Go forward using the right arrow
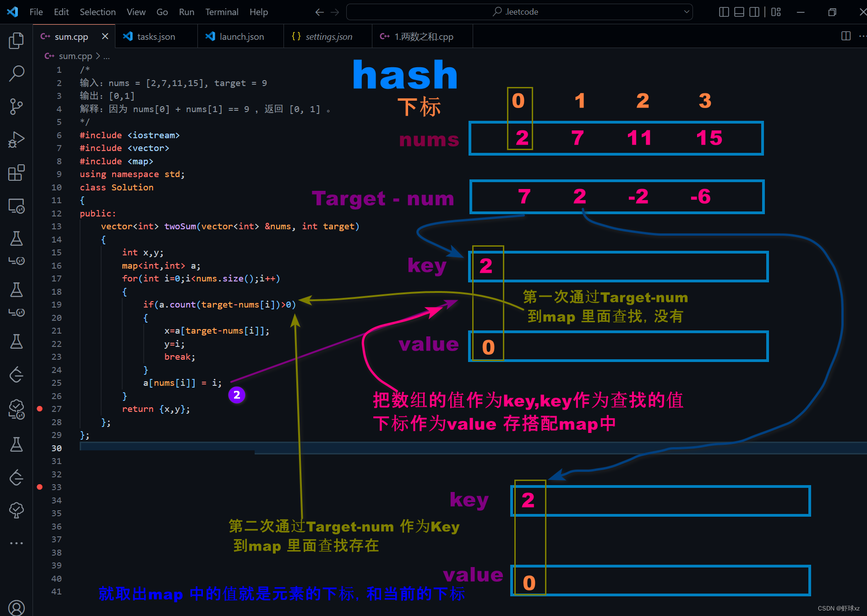The height and width of the screenshot is (616, 867). pyautogui.click(x=335, y=12)
